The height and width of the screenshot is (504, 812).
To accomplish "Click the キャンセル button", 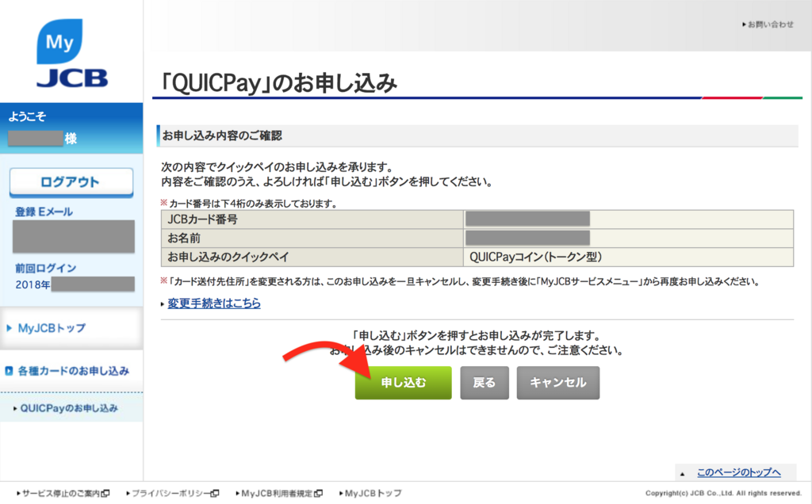I will (x=557, y=383).
